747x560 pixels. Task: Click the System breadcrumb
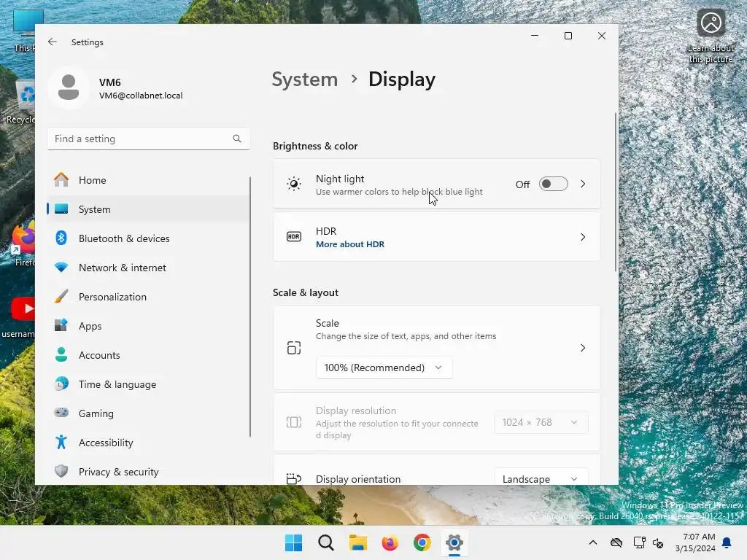click(x=304, y=79)
